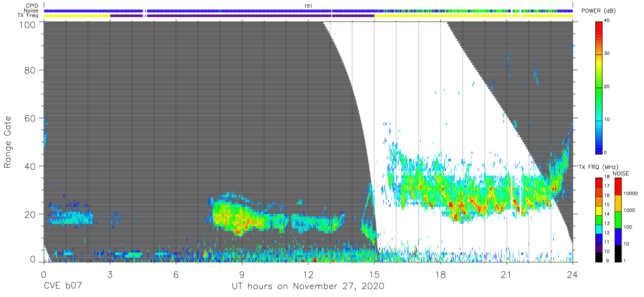
Task: Select the "TX Freq" row label
Action: click(28, 16)
